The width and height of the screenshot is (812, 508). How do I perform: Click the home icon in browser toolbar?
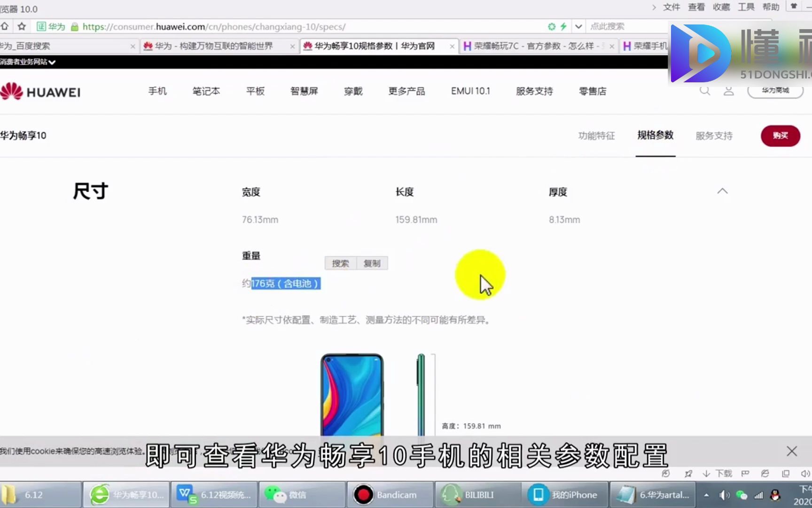[5, 26]
